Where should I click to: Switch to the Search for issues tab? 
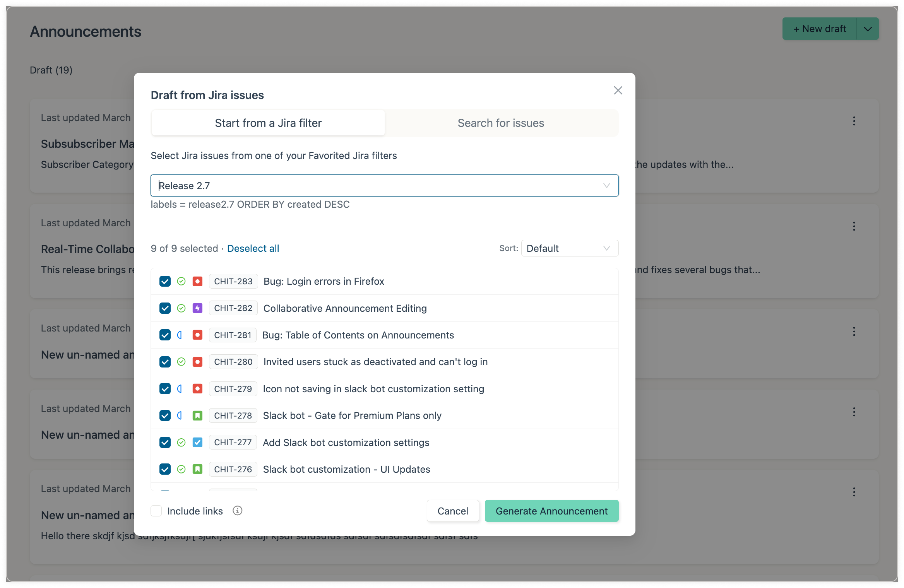[x=501, y=123]
